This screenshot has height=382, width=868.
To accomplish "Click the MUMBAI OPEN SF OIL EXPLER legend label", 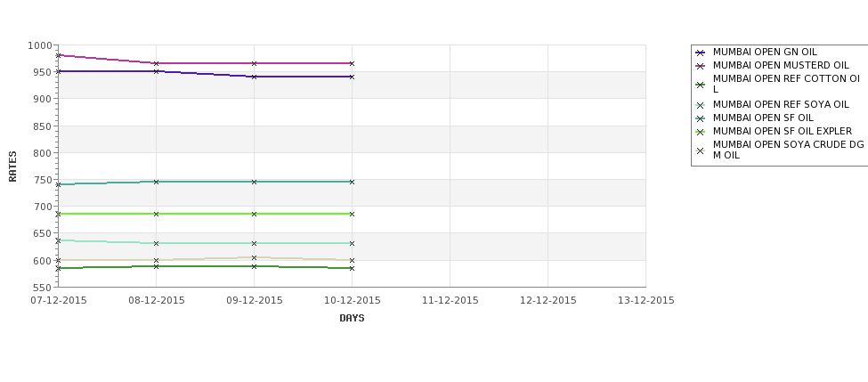I will pyautogui.click(x=783, y=131).
